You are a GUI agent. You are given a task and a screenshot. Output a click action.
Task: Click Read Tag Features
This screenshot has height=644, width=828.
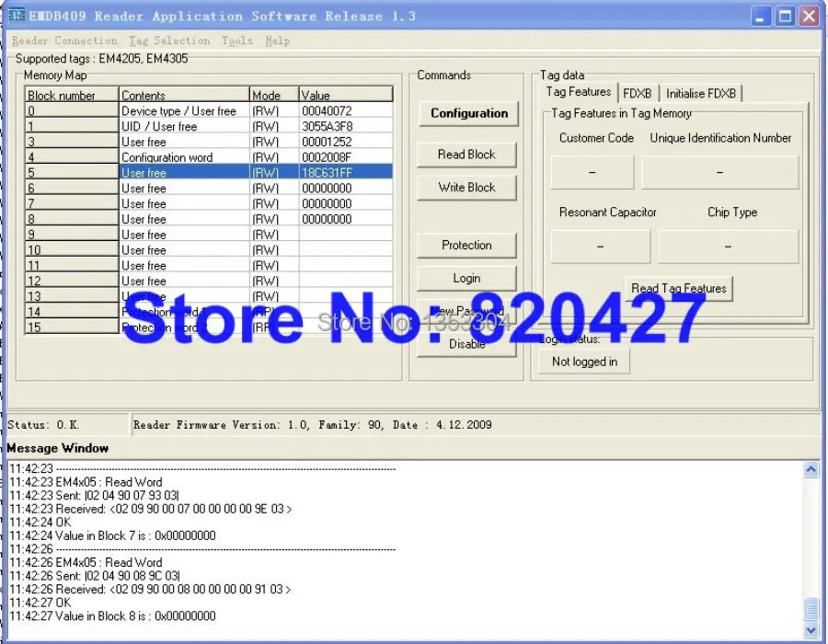tap(679, 288)
